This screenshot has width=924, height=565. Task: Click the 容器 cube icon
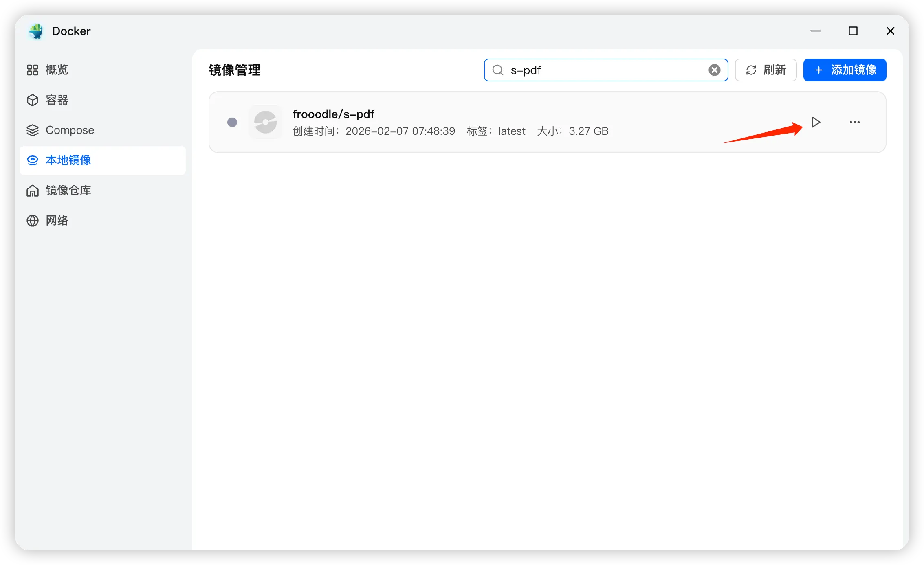coord(33,100)
